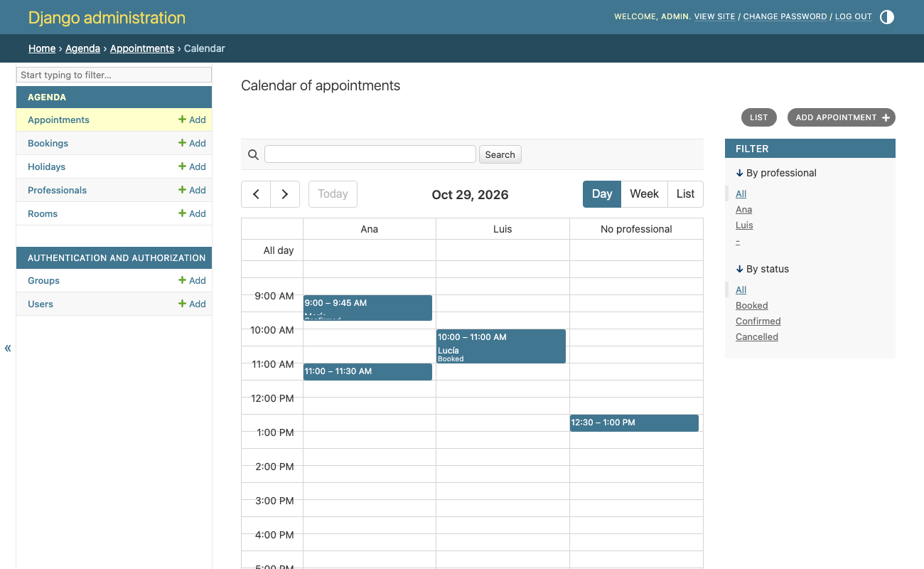Open the 9:00 – 9:45 AM appointment

point(367,308)
